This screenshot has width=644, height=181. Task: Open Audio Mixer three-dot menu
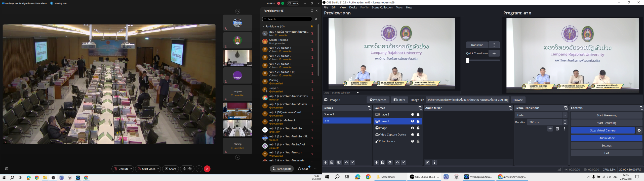434,162
